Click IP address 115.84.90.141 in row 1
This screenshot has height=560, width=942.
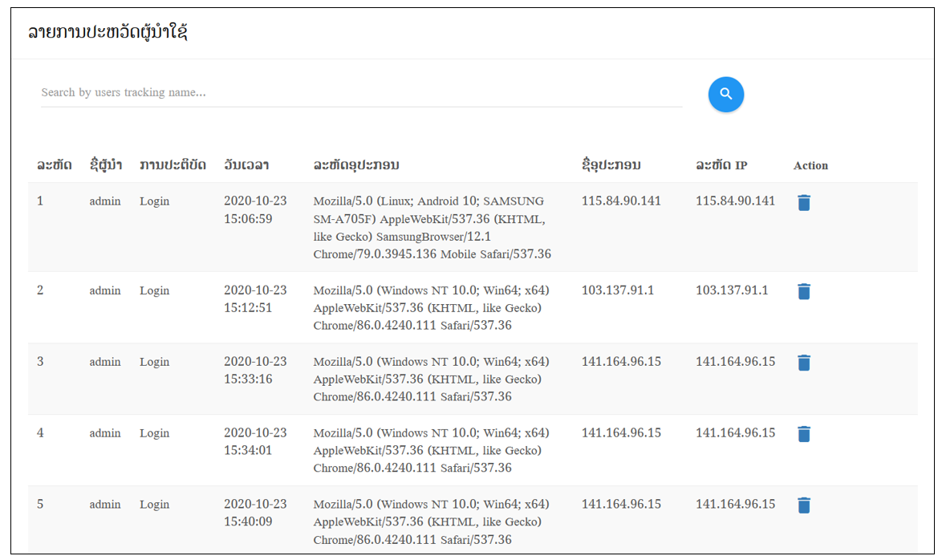click(x=735, y=201)
